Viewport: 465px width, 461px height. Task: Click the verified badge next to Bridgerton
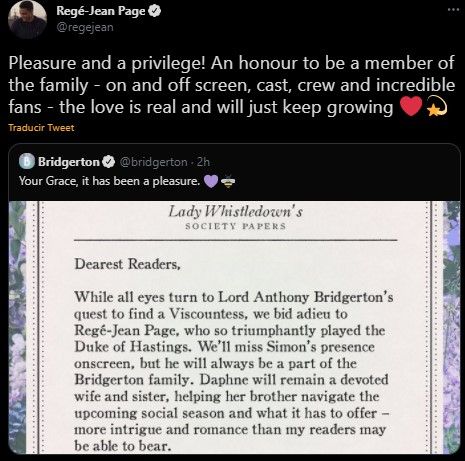tap(108, 162)
